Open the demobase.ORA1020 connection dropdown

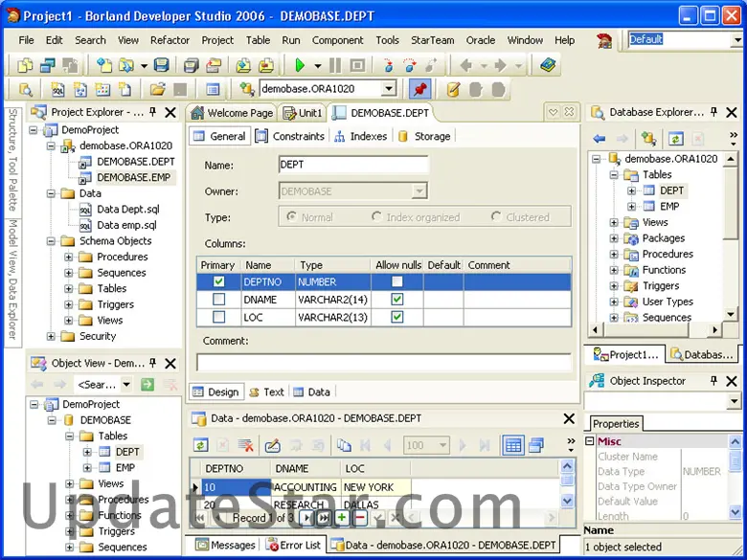pyautogui.click(x=389, y=89)
